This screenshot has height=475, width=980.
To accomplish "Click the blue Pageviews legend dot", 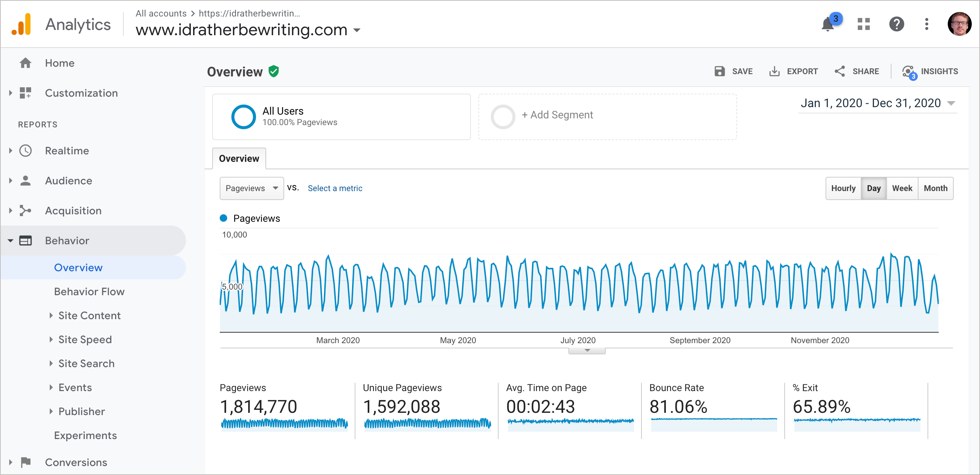I will (223, 218).
